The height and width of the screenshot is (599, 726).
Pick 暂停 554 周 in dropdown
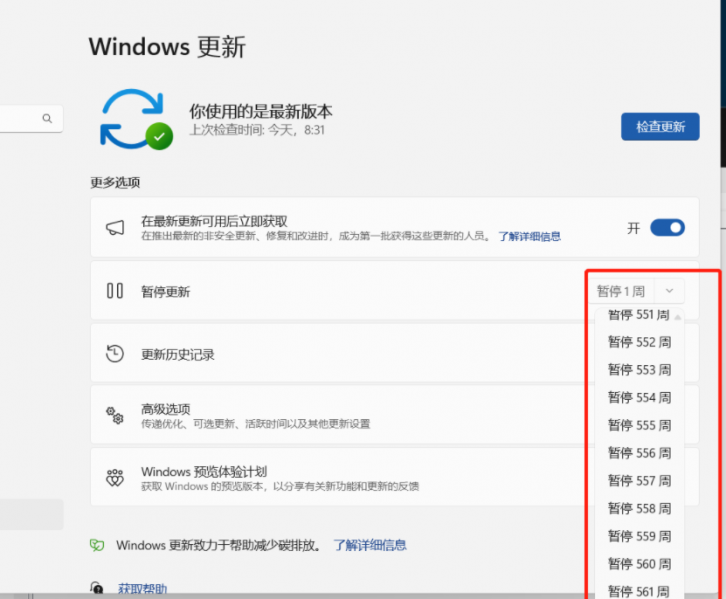(639, 398)
